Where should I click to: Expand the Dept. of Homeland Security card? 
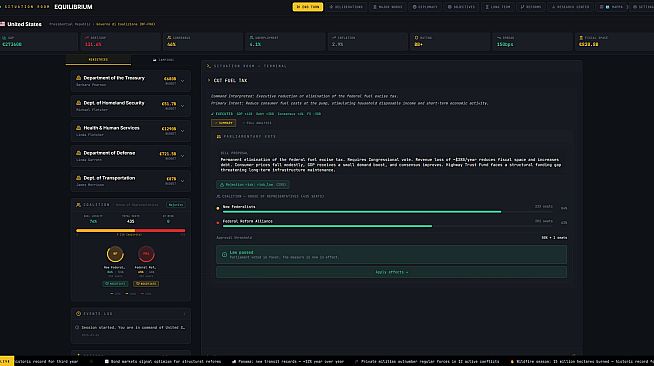pos(182,106)
